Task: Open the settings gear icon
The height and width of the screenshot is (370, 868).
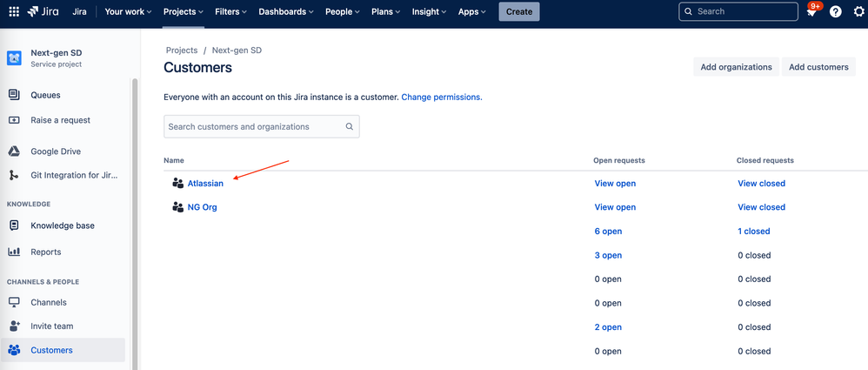Action: coord(858,11)
